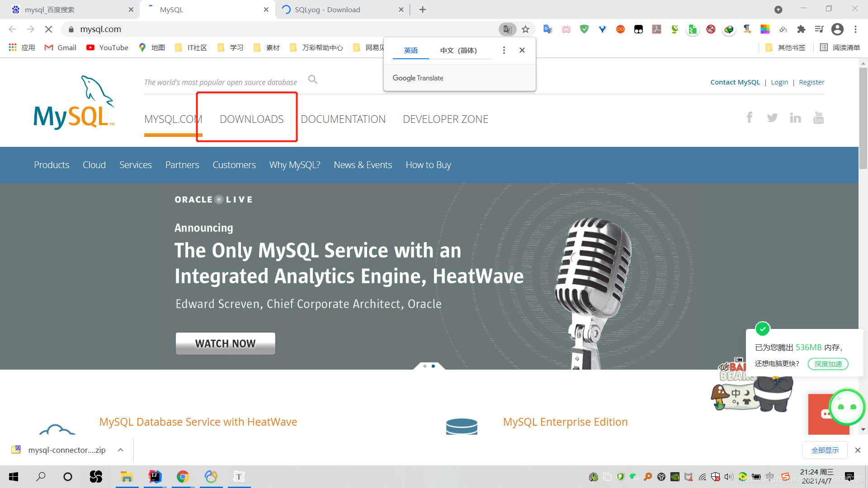Viewport: 868px width, 488px height.
Task: Click the MySQL dolphin logo
Action: 74,103
